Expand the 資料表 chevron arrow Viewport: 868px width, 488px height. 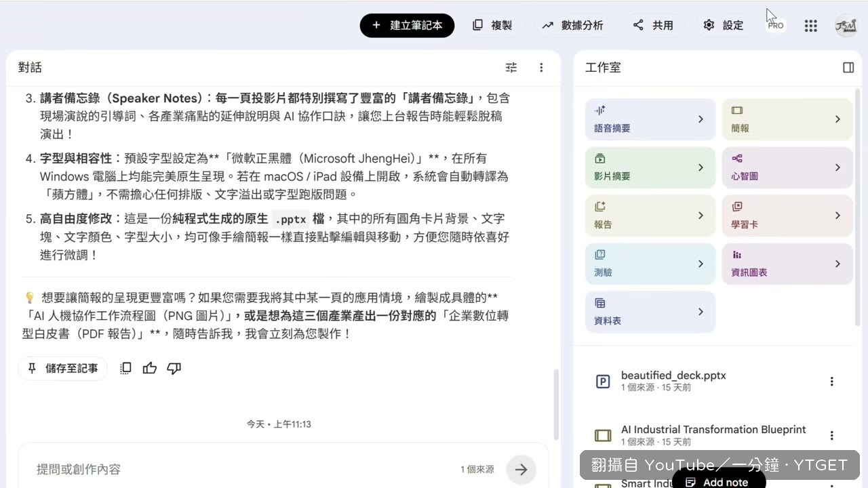tap(701, 312)
